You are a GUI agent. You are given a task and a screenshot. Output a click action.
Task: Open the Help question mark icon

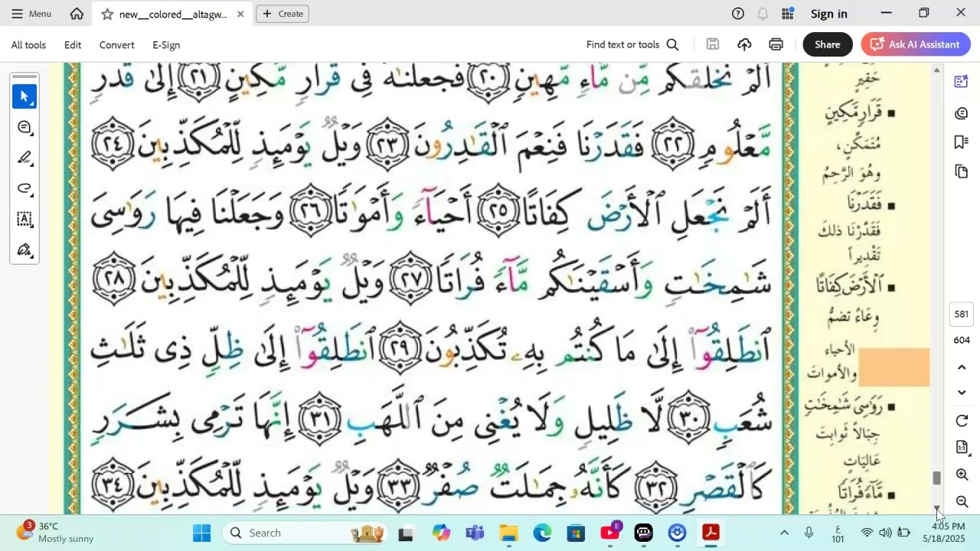tap(738, 14)
